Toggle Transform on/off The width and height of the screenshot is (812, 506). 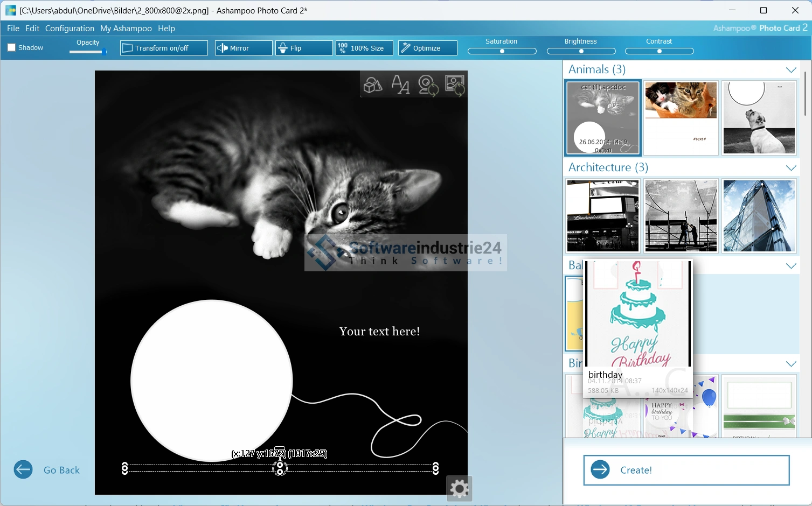click(x=164, y=48)
